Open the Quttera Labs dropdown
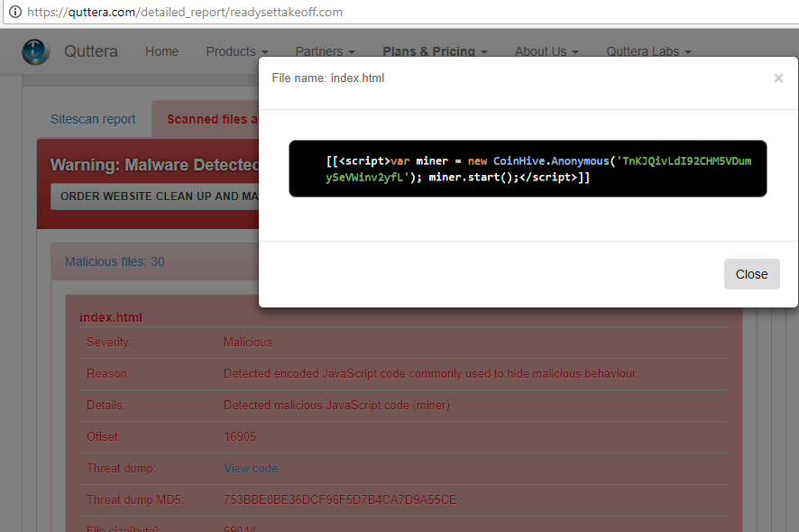 pyautogui.click(x=648, y=51)
